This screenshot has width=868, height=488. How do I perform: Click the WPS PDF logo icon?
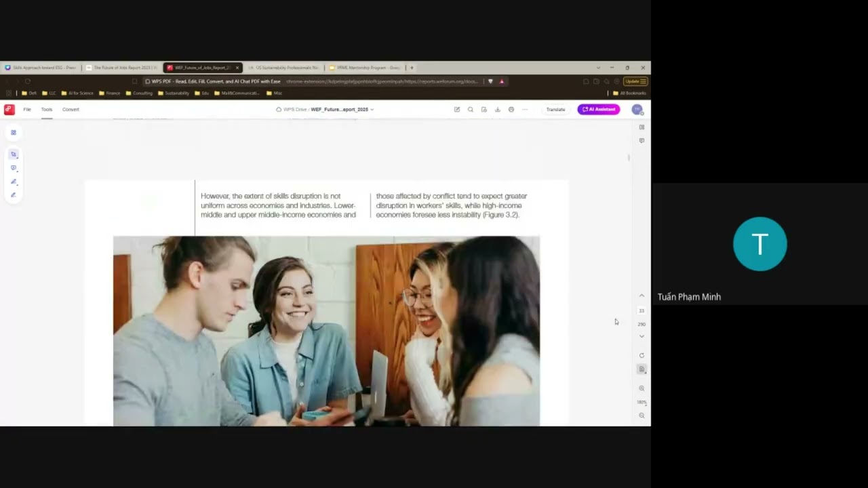click(x=9, y=109)
